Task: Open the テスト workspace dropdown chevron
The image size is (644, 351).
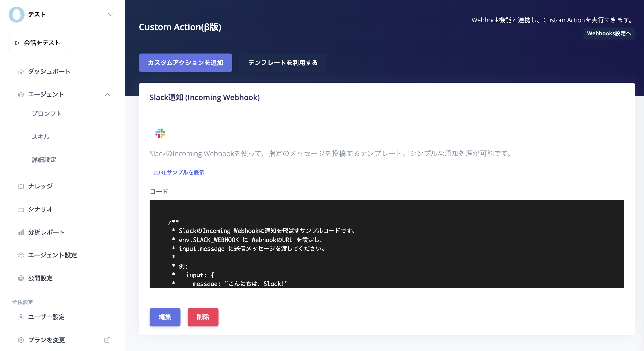Action: click(111, 14)
